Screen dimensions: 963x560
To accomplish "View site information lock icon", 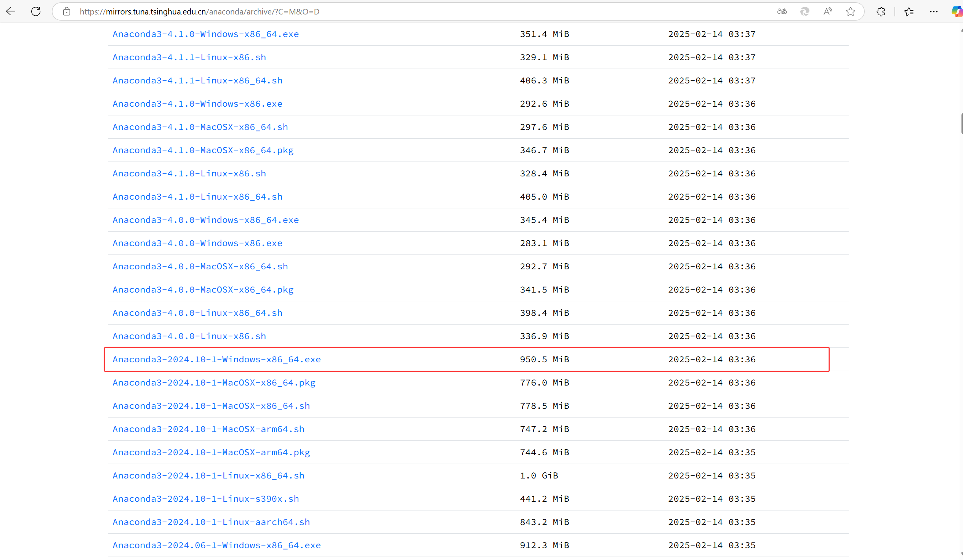I will coord(66,11).
